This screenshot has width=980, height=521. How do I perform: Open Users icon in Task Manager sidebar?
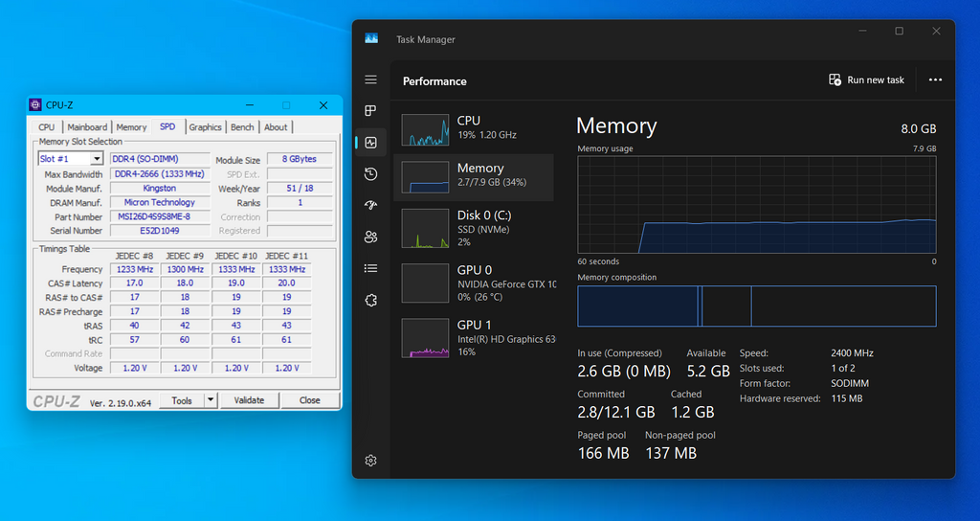370,238
